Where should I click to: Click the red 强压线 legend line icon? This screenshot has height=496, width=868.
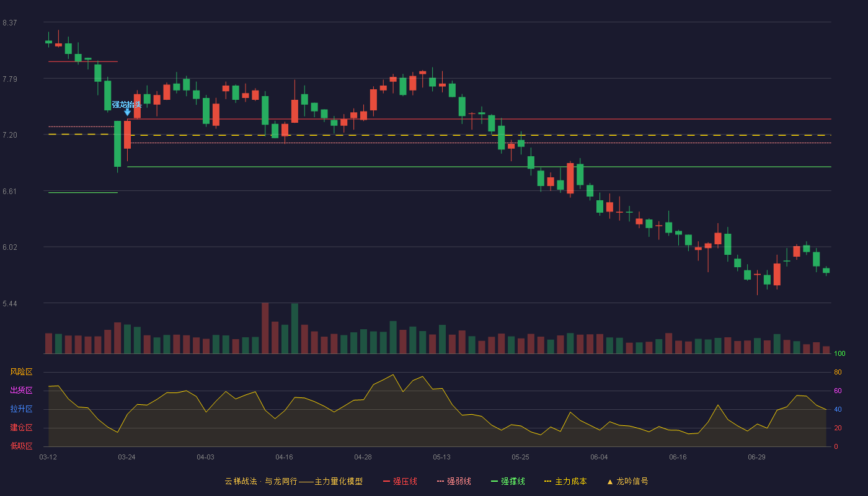coord(386,481)
